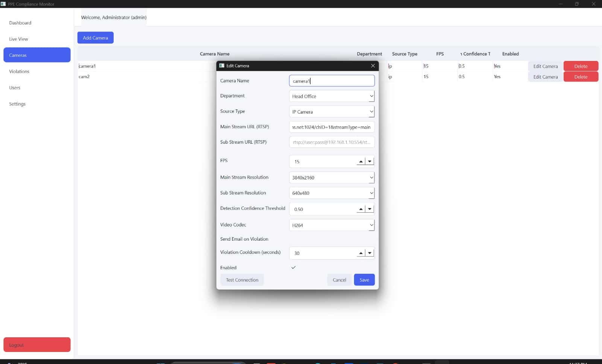Lower Detection Confidence Threshold with down arrow

(370, 209)
